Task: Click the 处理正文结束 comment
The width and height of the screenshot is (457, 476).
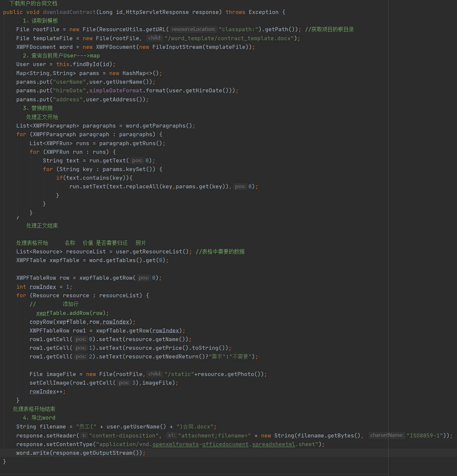Action: pyautogui.click(x=42, y=226)
